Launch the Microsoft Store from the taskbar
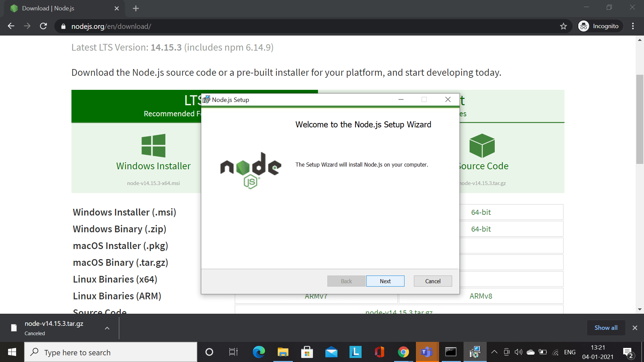Image resolution: width=644 pixels, height=362 pixels. coord(307,352)
